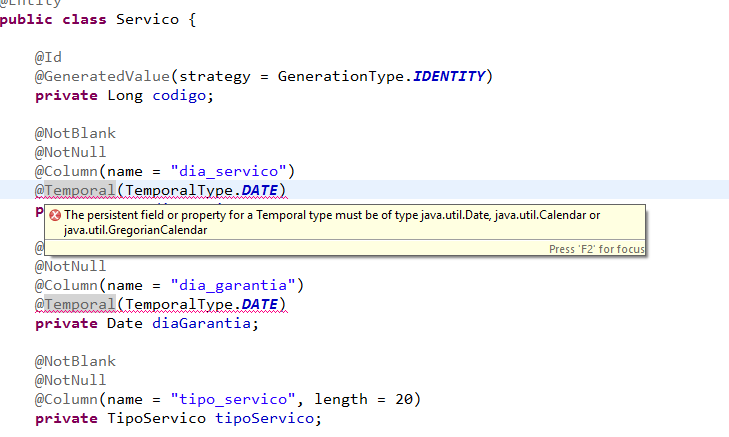Click the Long type keyword
The height and width of the screenshot is (437, 729).
125,96
